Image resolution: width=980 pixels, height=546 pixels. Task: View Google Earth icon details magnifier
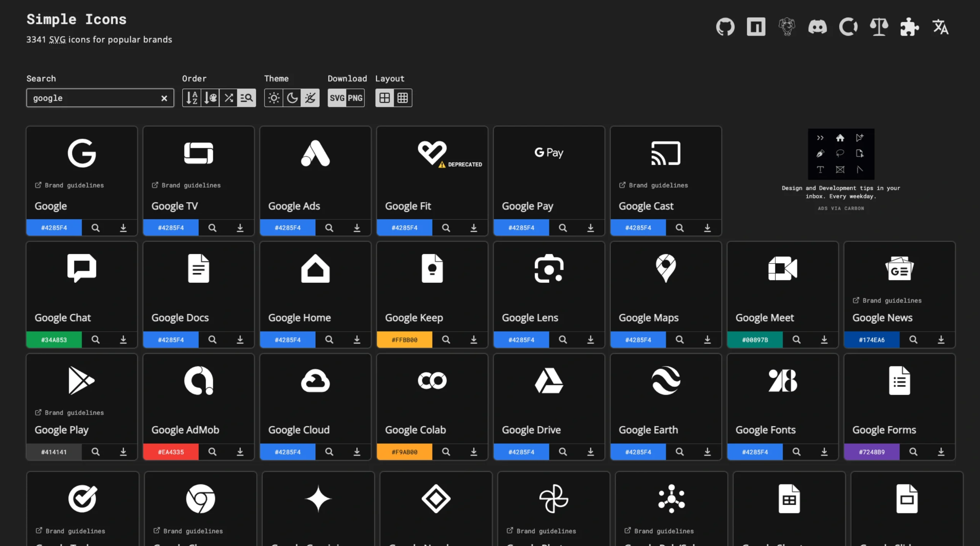click(679, 452)
